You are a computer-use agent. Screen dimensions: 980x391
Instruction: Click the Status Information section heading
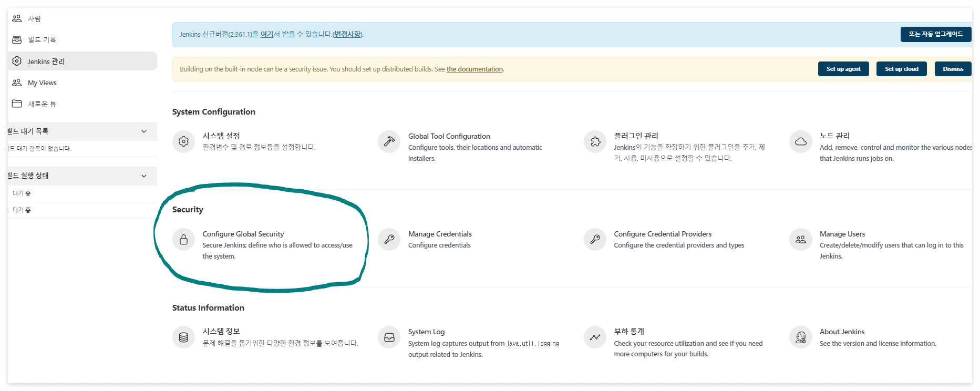point(208,308)
